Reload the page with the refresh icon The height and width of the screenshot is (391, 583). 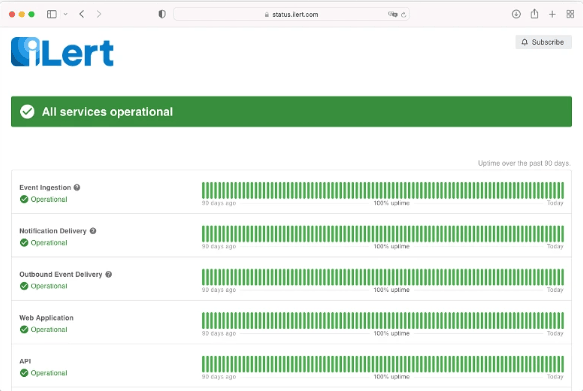tap(403, 14)
